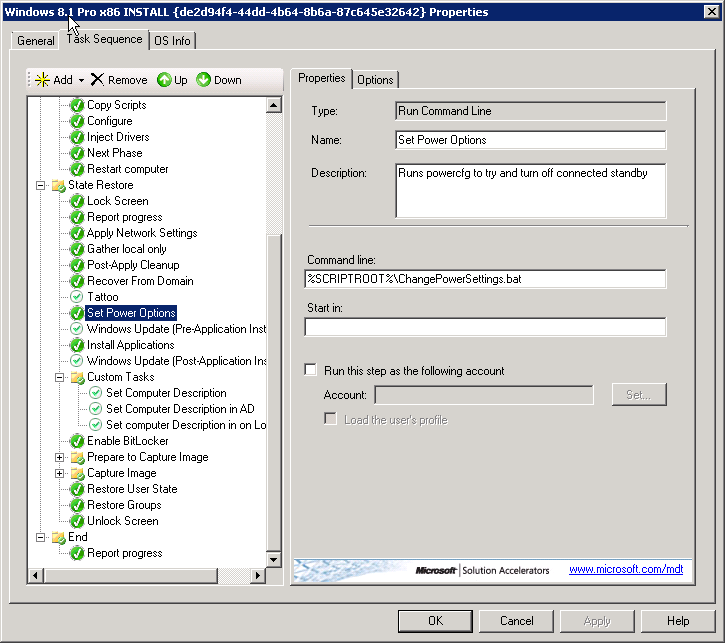Collapse the Custom Tasks group
Screen dimensions: 725x643
click(x=60, y=377)
